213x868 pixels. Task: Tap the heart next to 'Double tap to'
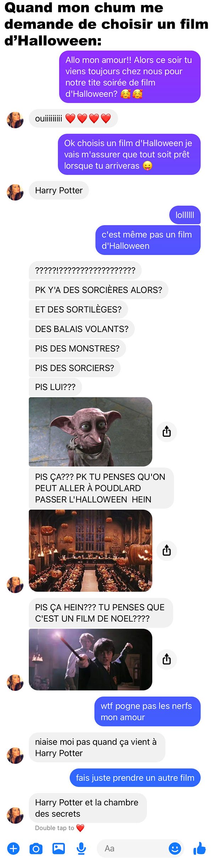[80, 828]
